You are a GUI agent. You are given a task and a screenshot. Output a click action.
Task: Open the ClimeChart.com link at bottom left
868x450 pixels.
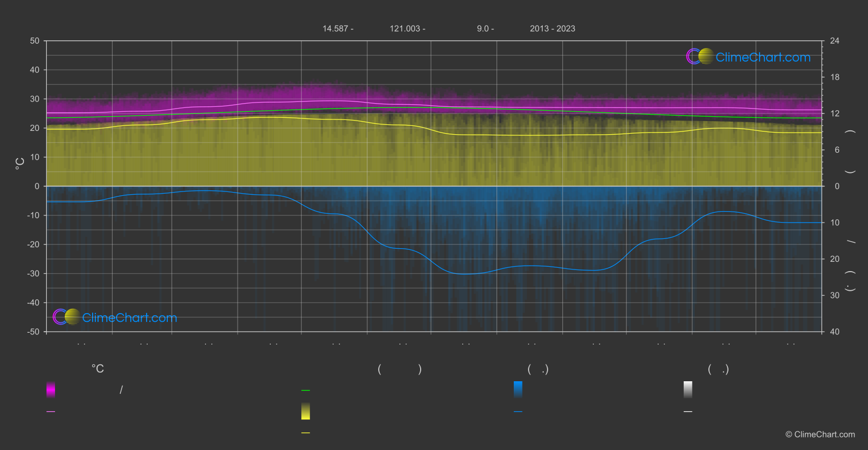coord(130,318)
